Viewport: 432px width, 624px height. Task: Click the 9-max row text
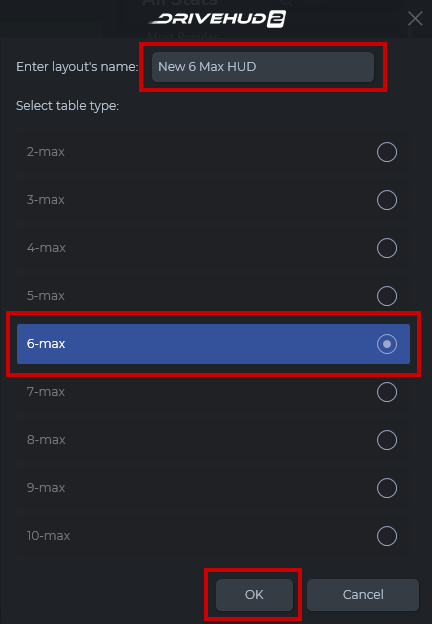(46, 488)
